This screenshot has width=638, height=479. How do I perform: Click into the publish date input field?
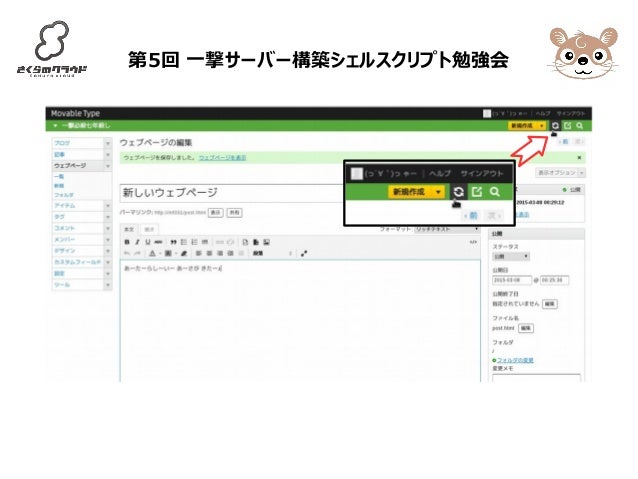pos(512,280)
